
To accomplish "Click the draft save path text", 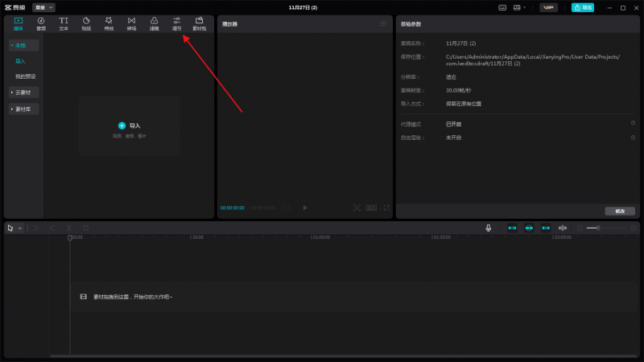I will click(x=533, y=60).
